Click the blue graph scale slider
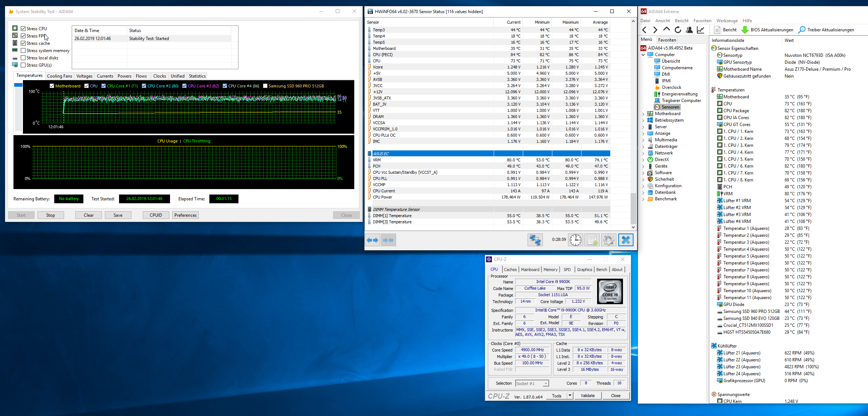 (x=18, y=85)
